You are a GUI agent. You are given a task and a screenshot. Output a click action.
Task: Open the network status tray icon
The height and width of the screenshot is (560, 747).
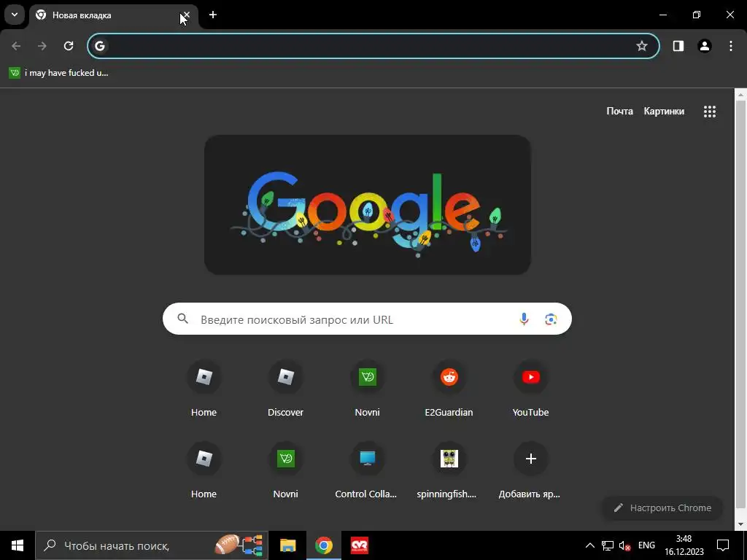608,545
